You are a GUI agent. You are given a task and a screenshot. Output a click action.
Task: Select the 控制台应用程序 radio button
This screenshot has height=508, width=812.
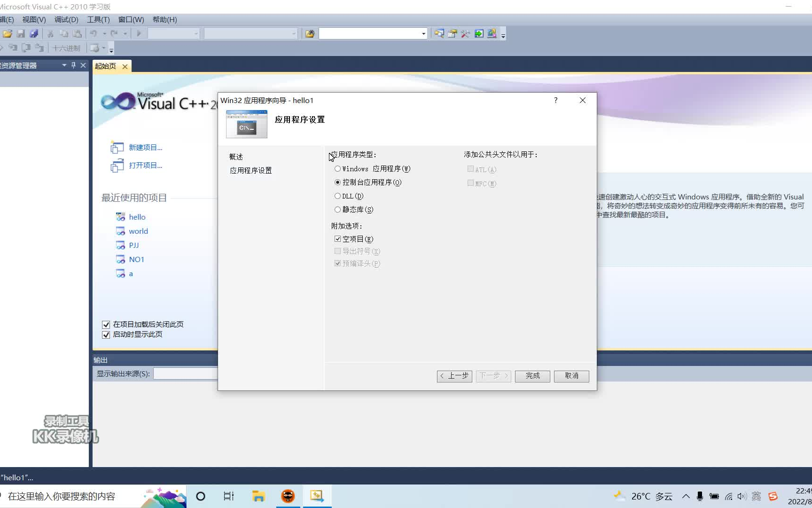[337, 183]
